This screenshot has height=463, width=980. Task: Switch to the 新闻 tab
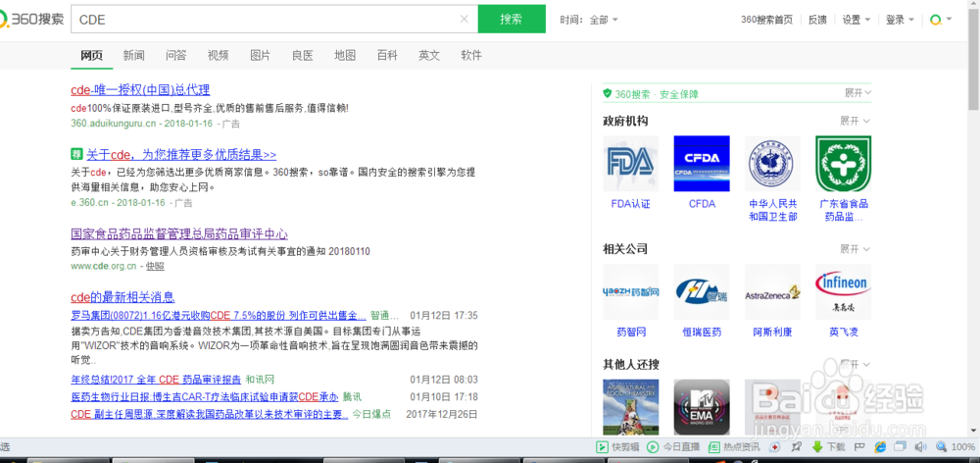tap(133, 55)
